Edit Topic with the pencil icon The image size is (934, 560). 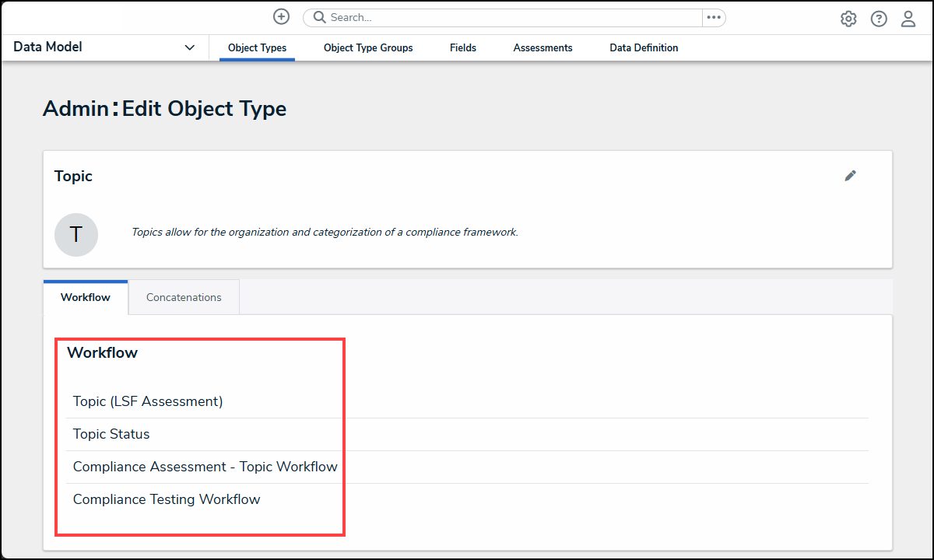pos(850,176)
